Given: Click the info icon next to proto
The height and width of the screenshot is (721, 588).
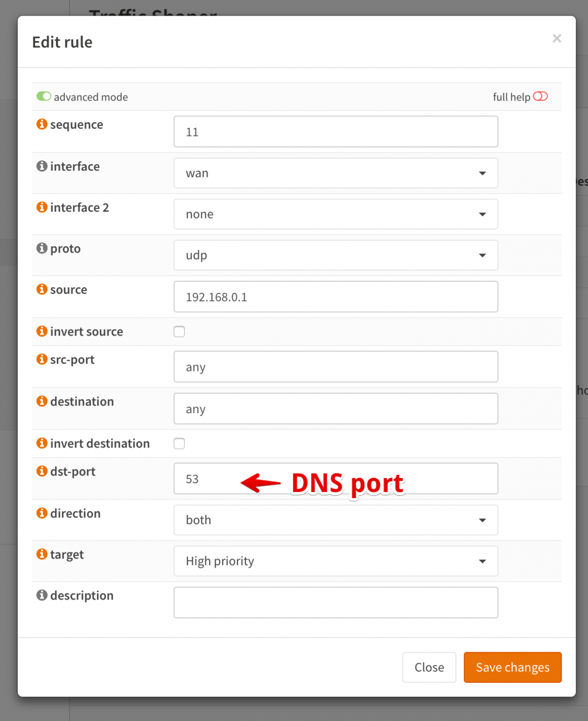Looking at the screenshot, I should point(42,248).
